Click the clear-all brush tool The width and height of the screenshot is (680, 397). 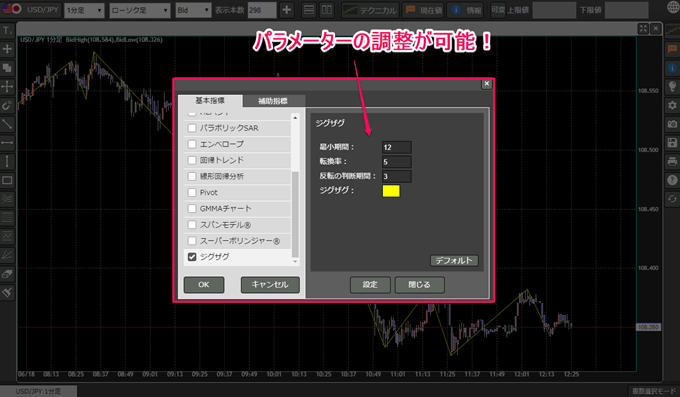click(7, 292)
